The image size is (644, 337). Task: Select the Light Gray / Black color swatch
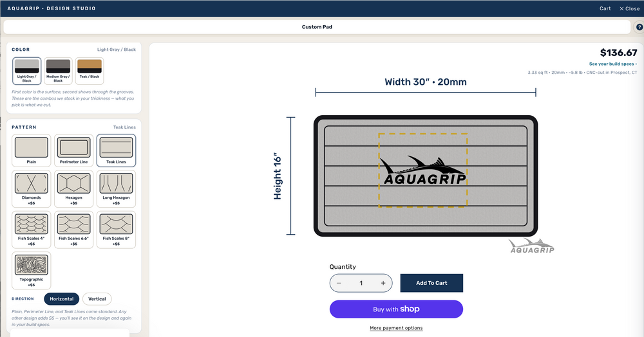pyautogui.click(x=26, y=71)
